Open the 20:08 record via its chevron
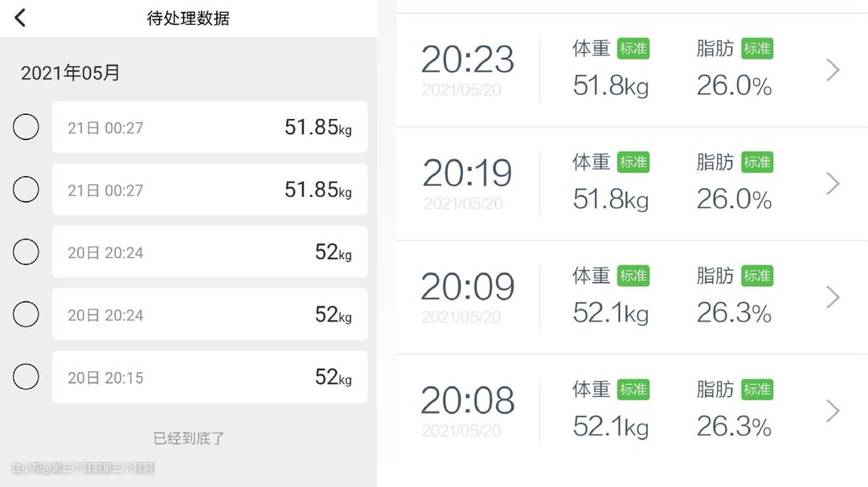The image size is (868, 487). pos(833,411)
